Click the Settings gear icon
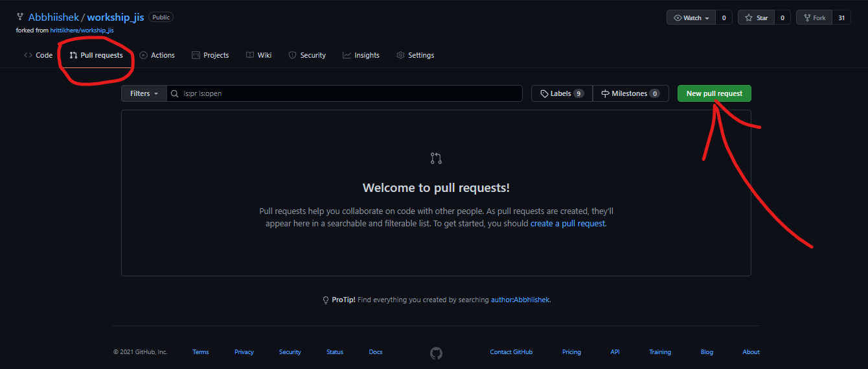This screenshot has width=868, height=369. tap(400, 55)
